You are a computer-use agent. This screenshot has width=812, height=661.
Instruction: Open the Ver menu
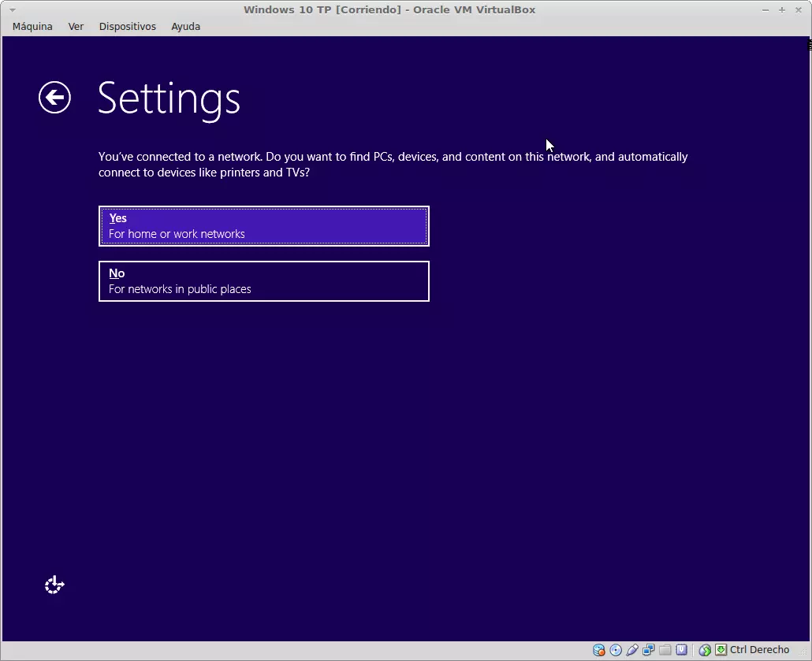76,26
